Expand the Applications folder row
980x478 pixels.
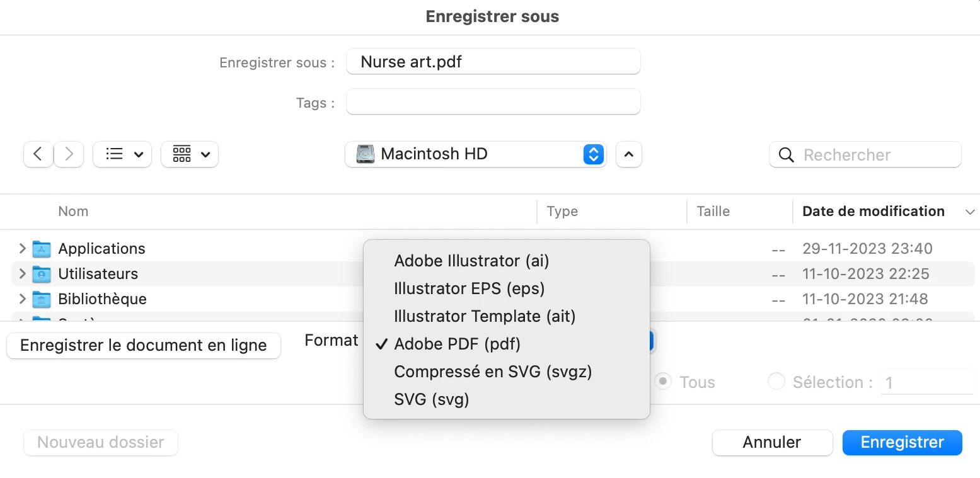pyautogui.click(x=23, y=249)
